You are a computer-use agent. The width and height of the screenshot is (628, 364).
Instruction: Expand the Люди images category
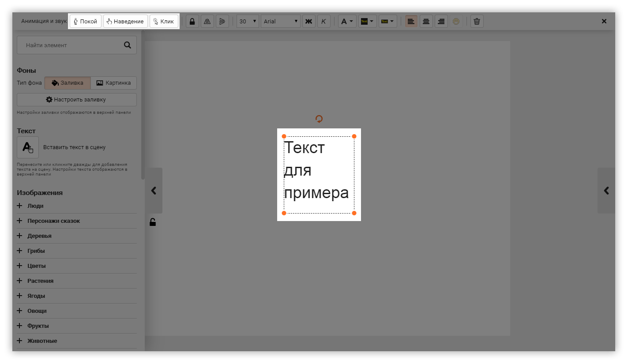coord(35,206)
